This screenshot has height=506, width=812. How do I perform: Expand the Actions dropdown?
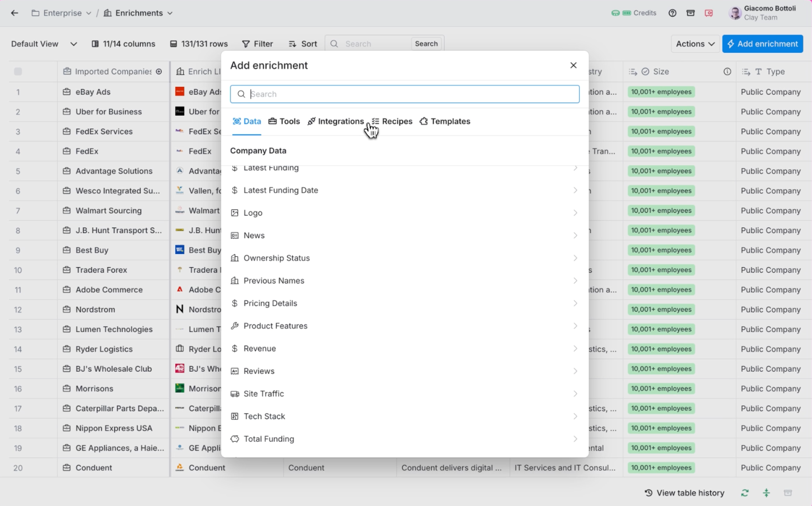[x=695, y=44]
